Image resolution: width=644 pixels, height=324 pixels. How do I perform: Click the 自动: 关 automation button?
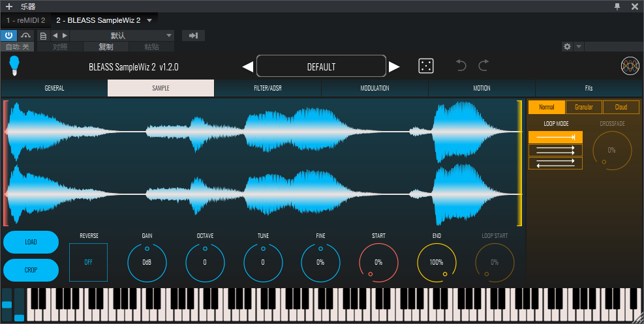click(x=17, y=47)
